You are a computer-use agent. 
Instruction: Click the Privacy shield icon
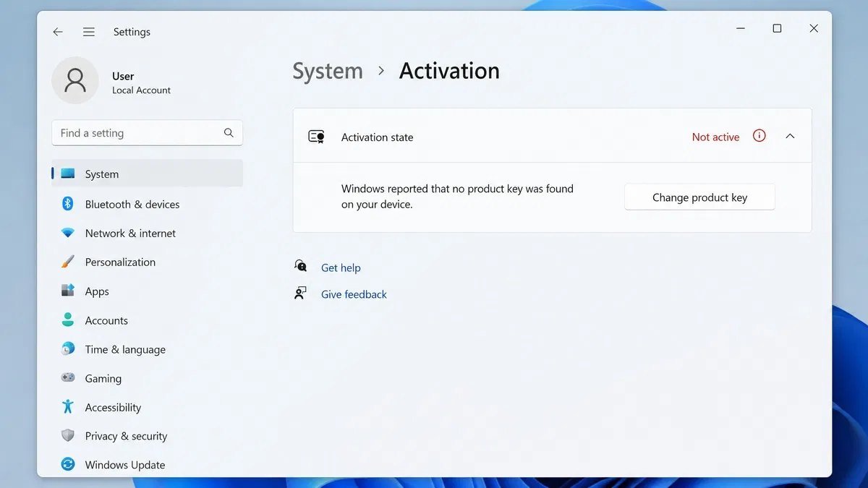pos(68,435)
